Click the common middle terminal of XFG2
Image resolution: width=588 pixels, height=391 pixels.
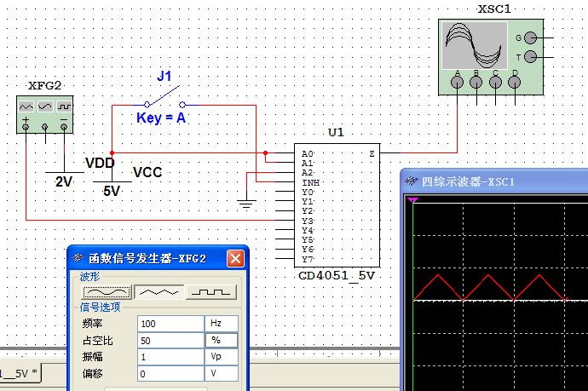45,127
